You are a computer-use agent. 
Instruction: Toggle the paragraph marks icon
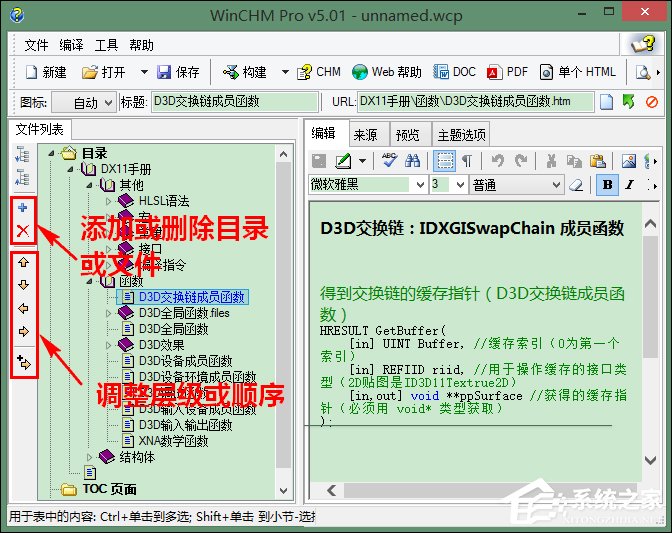467,161
